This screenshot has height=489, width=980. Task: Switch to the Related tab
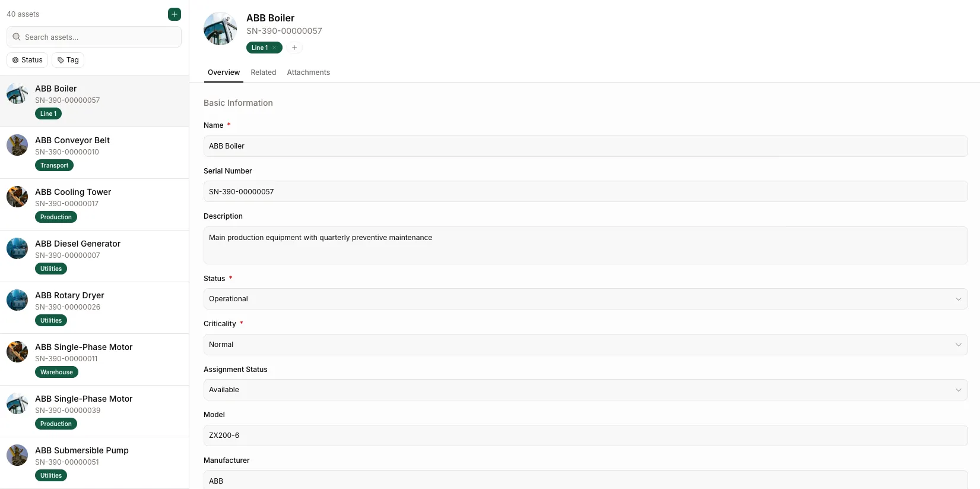coord(264,72)
